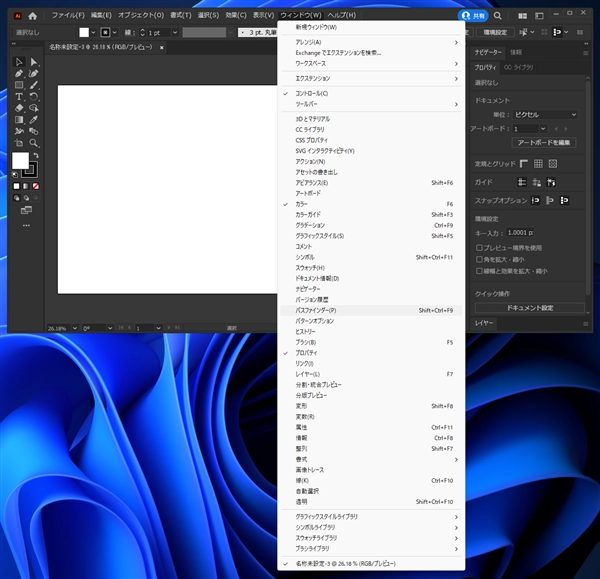Click the 環境設定 button in control bar

[x=495, y=33]
